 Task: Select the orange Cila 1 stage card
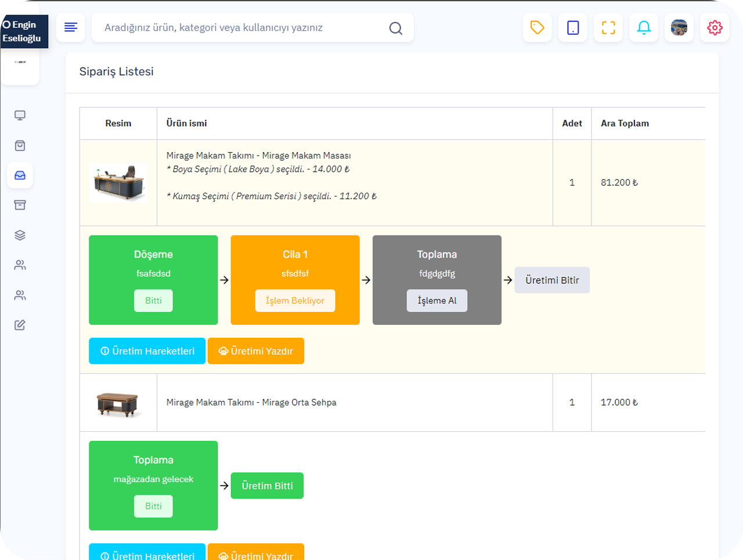[295, 280]
